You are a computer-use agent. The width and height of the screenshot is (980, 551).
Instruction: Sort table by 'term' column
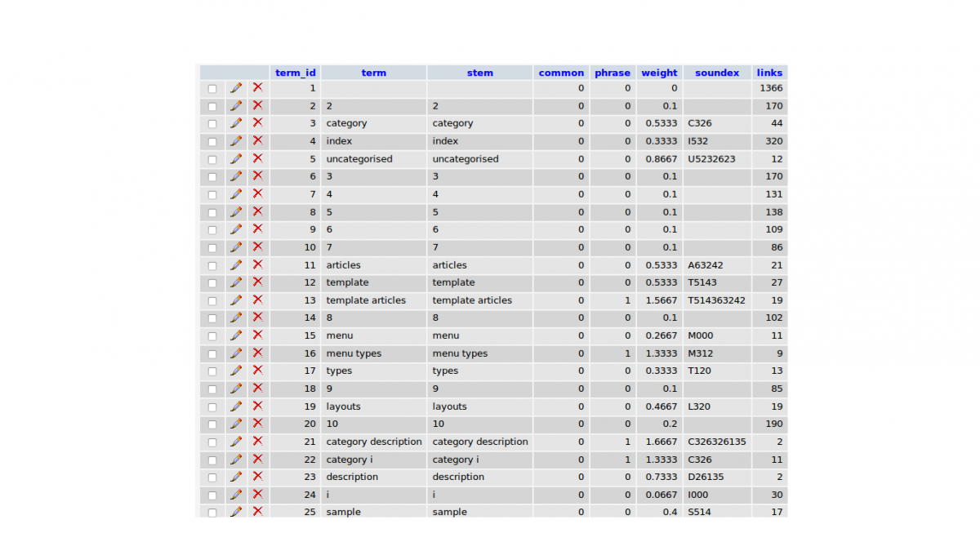click(374, 73)
